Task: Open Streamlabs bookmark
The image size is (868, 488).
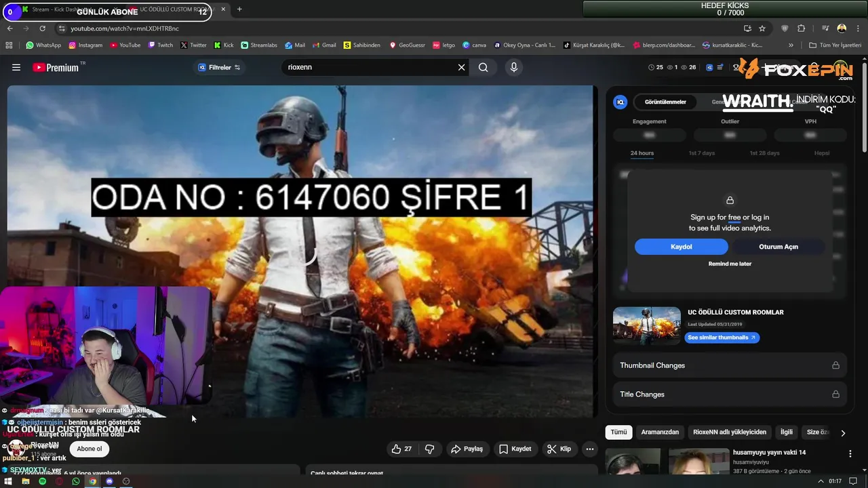Action: pos(259,45)
